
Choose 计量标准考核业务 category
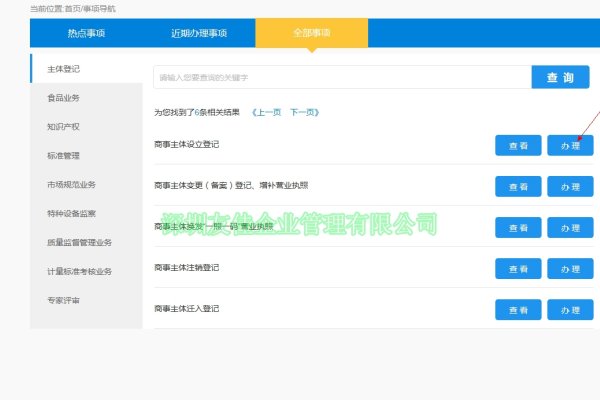(86, 271)
